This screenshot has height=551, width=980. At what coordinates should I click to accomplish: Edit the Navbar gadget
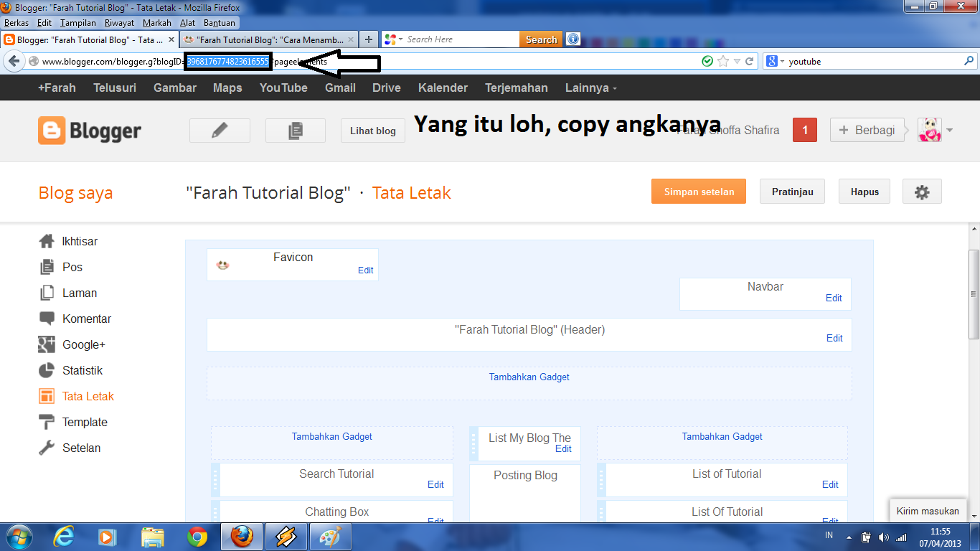[834, 298]
